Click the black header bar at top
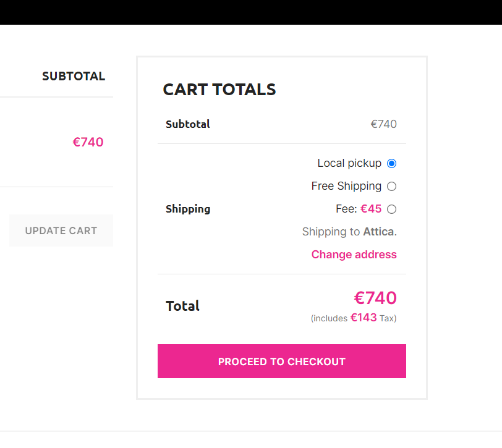 [251, 12]
